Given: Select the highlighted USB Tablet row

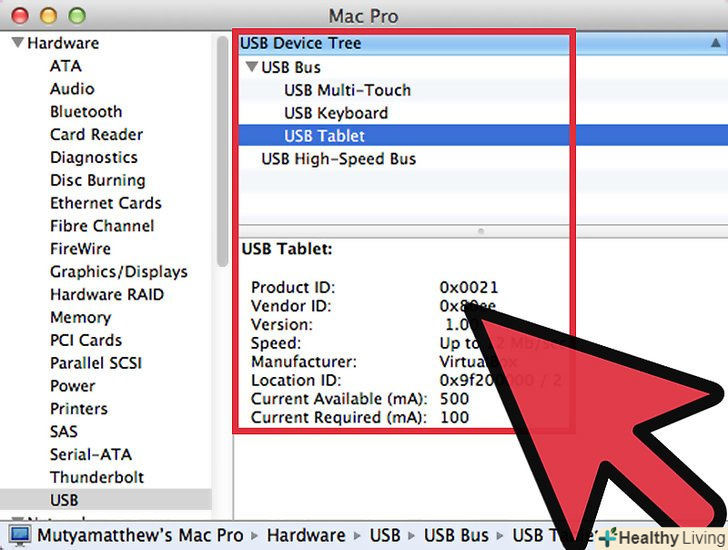Looking at the screenshot, I should [483, 136].
